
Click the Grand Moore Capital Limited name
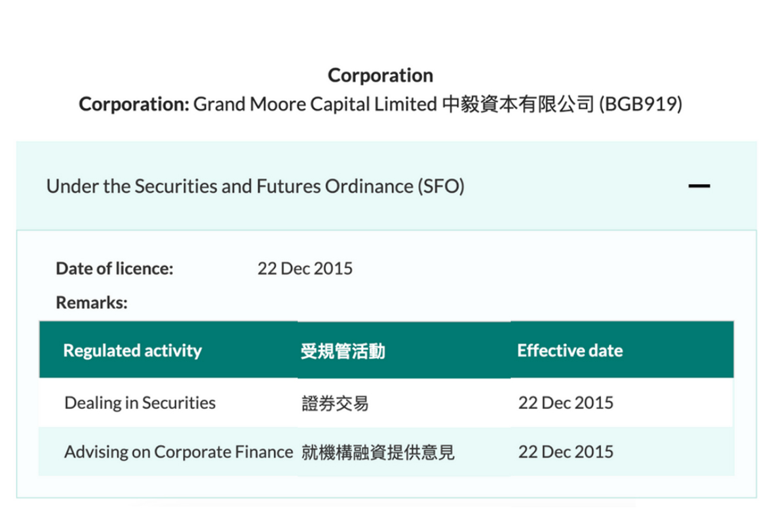pyautogui.click(x=315, y=104)
